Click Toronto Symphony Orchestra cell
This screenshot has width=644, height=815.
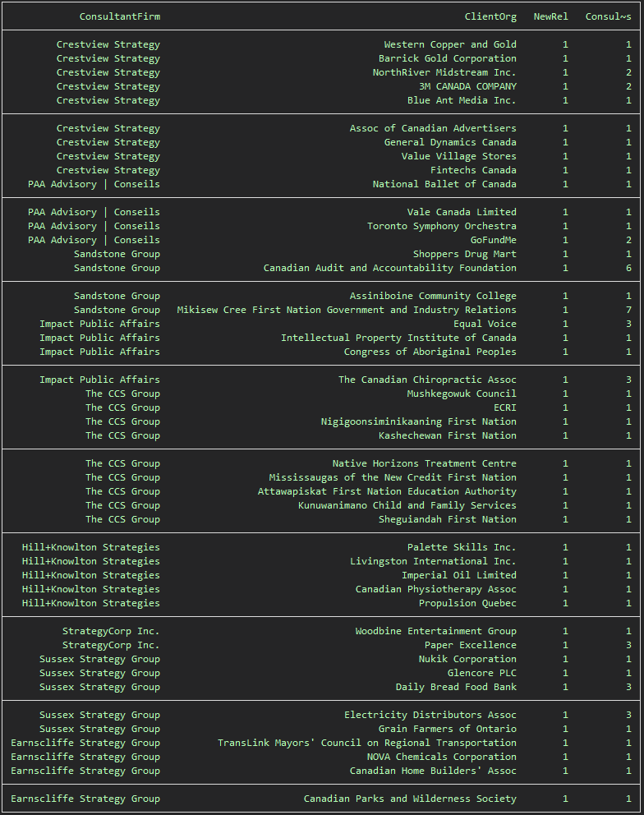point(442,226)
